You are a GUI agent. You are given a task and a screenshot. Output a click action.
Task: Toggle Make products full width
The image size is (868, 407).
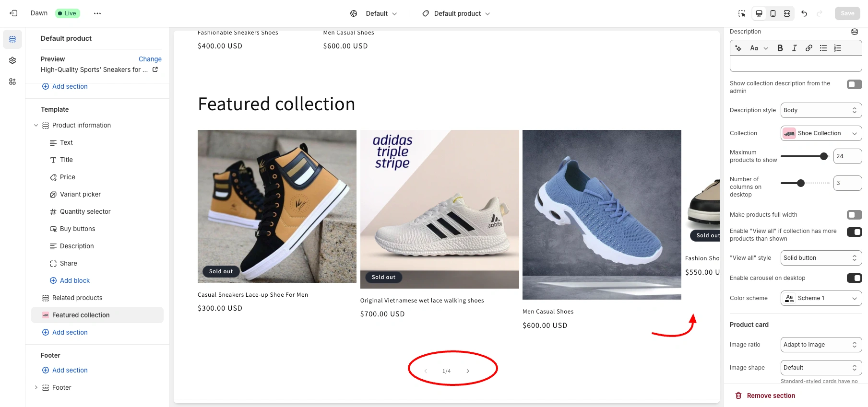tap(854, 215)
